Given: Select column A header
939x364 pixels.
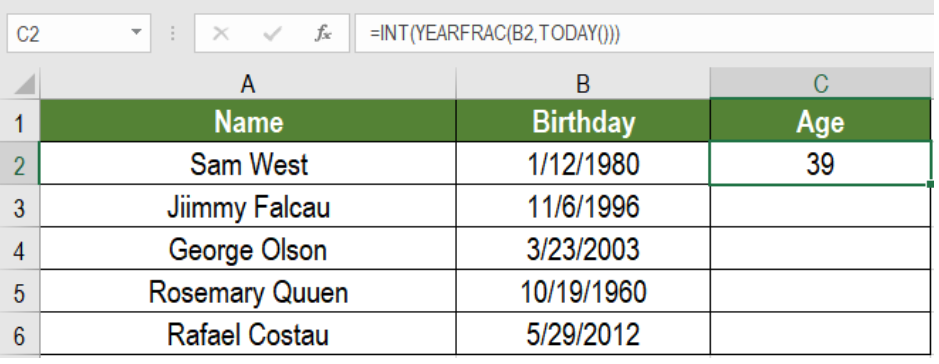Looking at the screenshot, I should (248, 84).
